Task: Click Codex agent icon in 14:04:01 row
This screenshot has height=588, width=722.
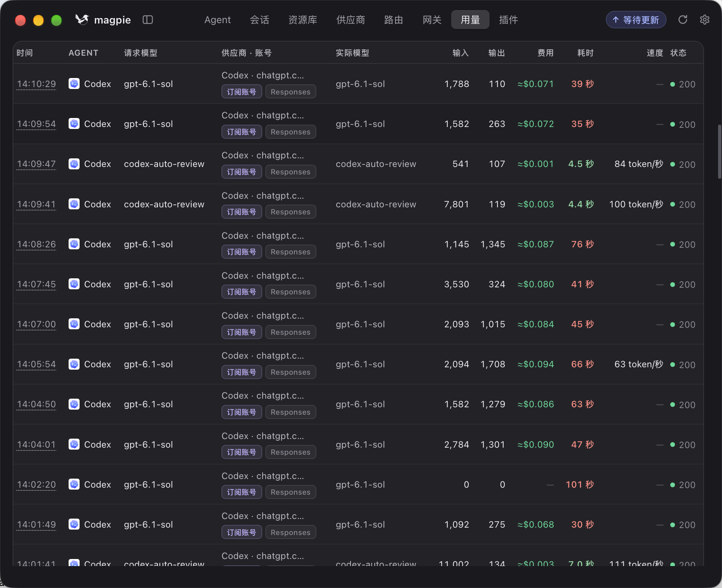Action: click(74, 444)
